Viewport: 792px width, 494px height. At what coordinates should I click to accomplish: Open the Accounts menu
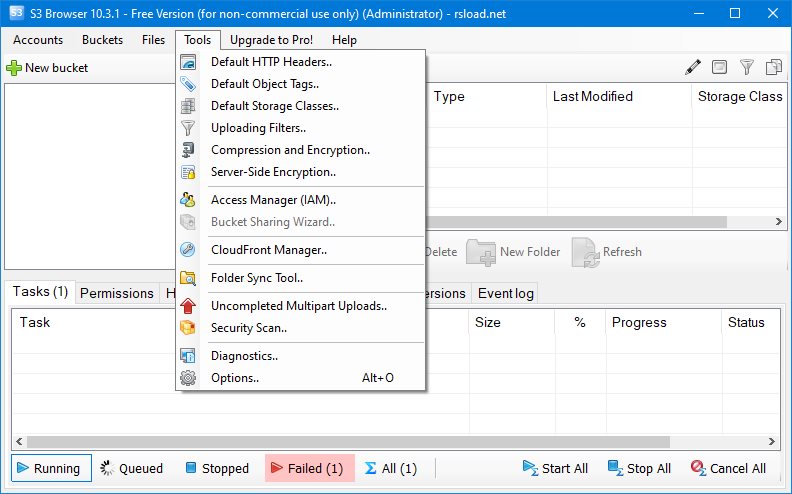[38, 40]
